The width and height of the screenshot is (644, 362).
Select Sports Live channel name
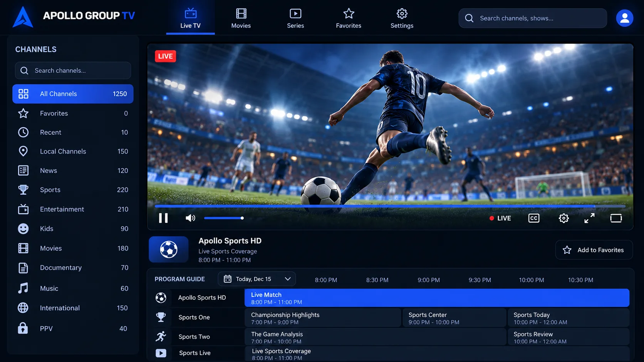[x=195, y=353]
